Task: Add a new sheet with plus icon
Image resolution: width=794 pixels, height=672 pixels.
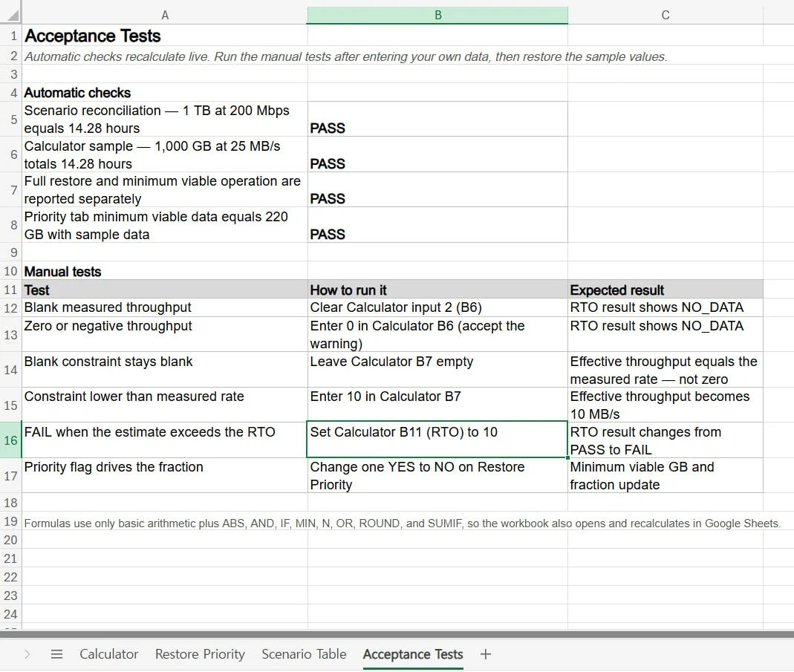Action: point(485,654)
